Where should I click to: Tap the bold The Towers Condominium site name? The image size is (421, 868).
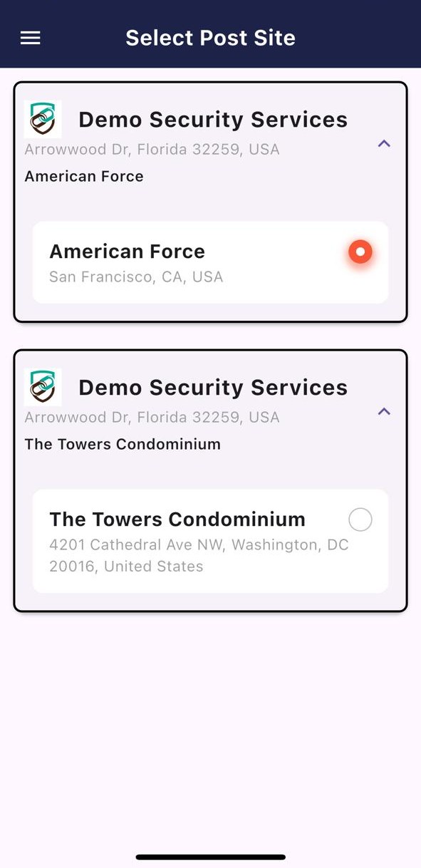pos(177,520)
